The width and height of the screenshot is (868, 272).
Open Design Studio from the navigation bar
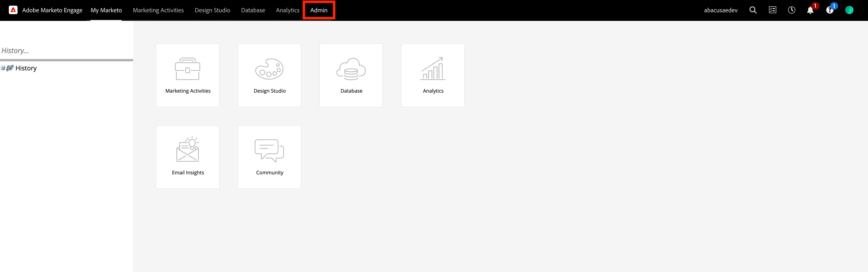tap(212, 10)
